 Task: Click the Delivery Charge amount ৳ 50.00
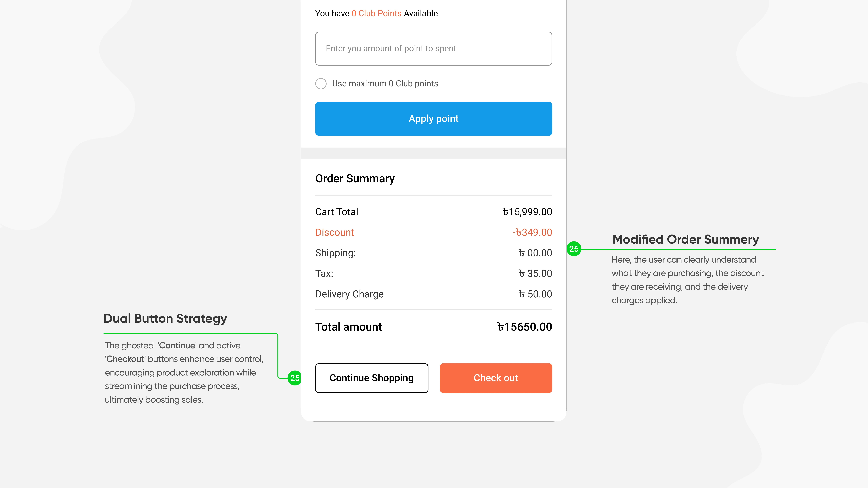(x=535, y=294)
